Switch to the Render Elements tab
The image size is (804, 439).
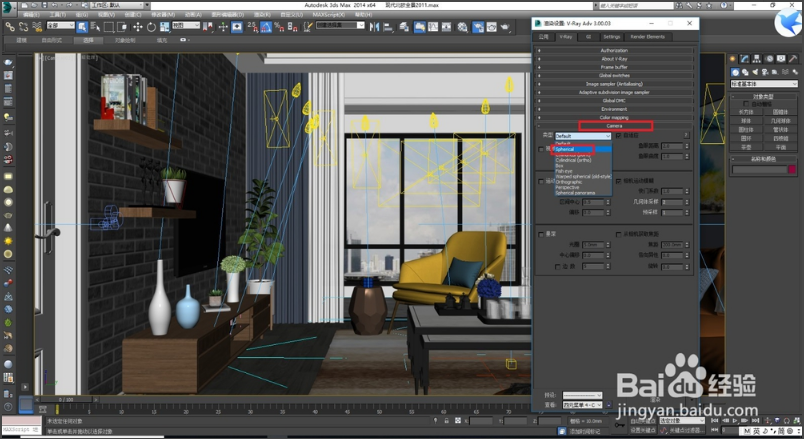pos(648,37)
